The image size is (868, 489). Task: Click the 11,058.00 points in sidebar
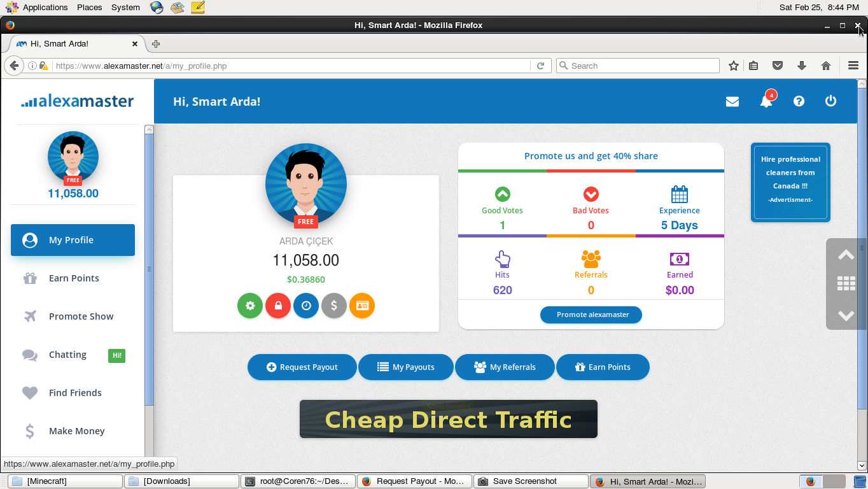pos(73,194)
